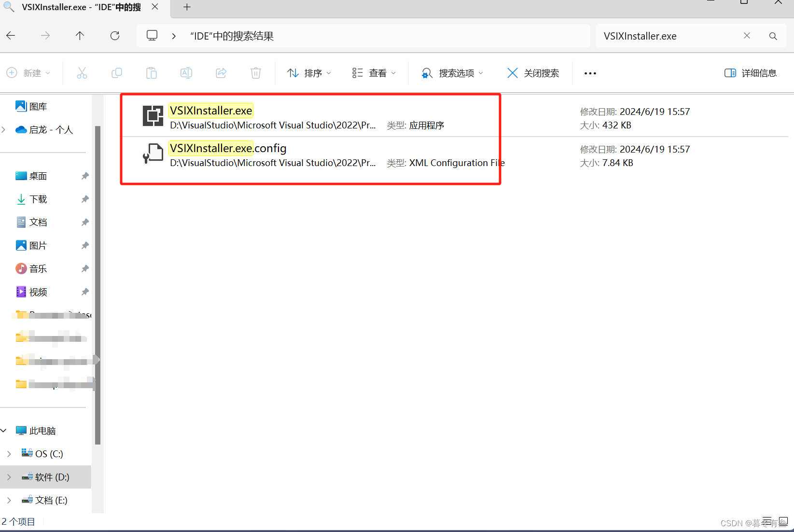Click the This PC monitor icon in address bar
This screenshot has width=794, height=532.
click(152, 36)
